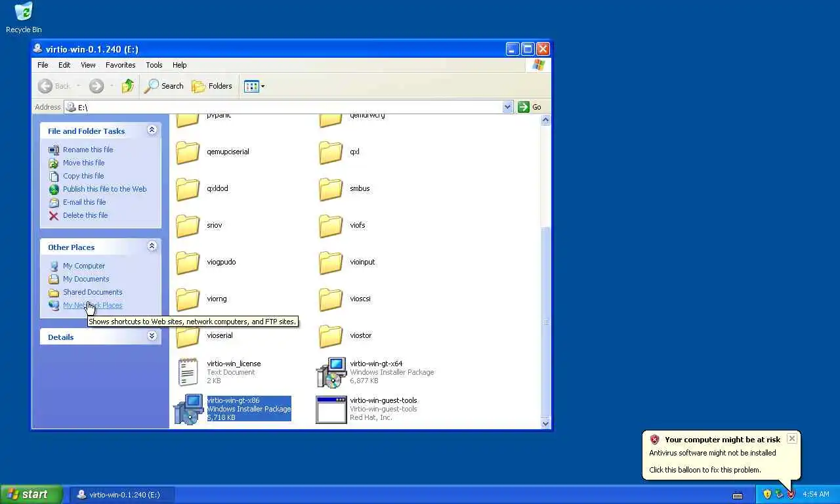The image size is (840, 504).
Task: Select the qxl folder icon
Action: [331, 152]
